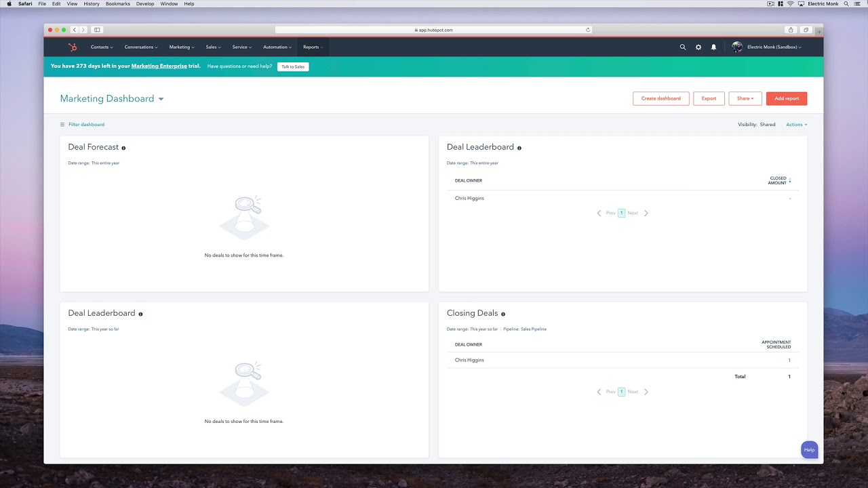Open the Apple menu icon
868x488 pixels.
9,3
